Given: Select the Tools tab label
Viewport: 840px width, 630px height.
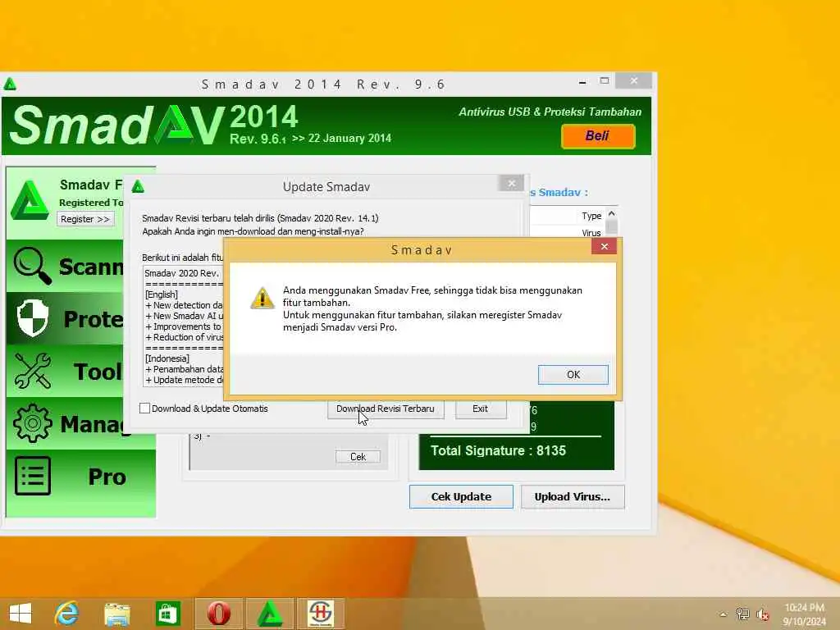Looking at the screenshot, I should 98,372.
